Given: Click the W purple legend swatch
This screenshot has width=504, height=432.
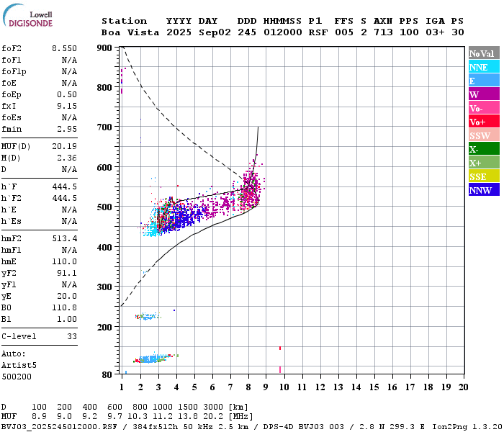Looking at the screenshot, I should [x=484, y=94].
